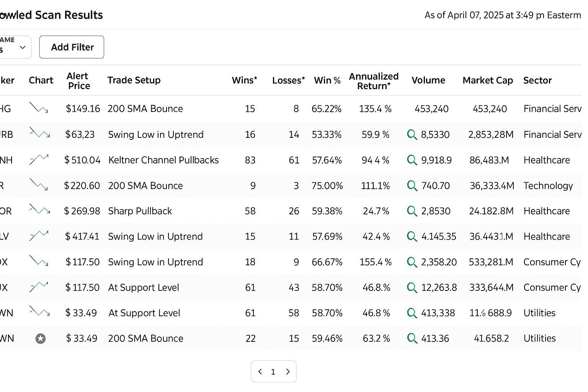The image size is (588, 392).
Task: Select page number 1 in pagination
Action: pos(273,372)
